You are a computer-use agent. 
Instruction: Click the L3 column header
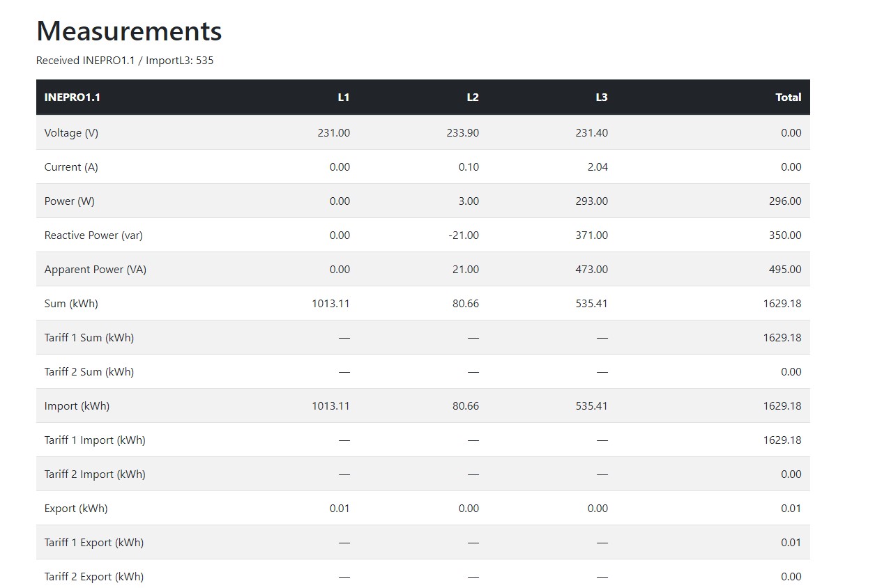601,98
